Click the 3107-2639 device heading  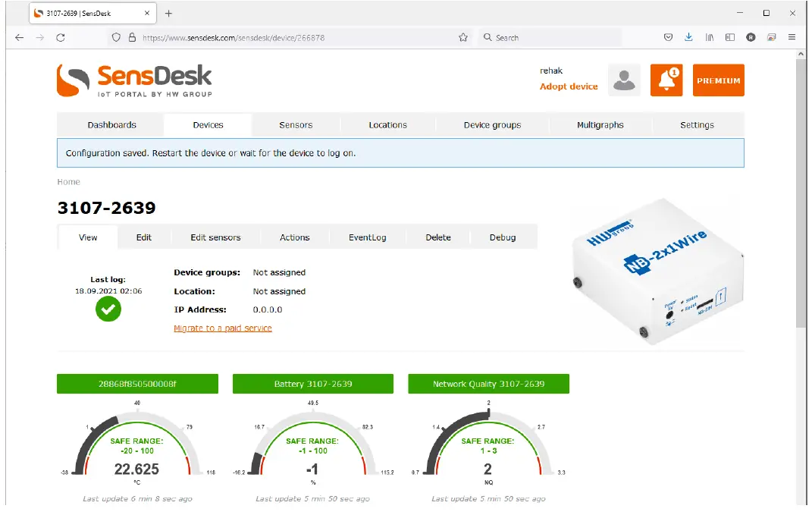[107, 208]
